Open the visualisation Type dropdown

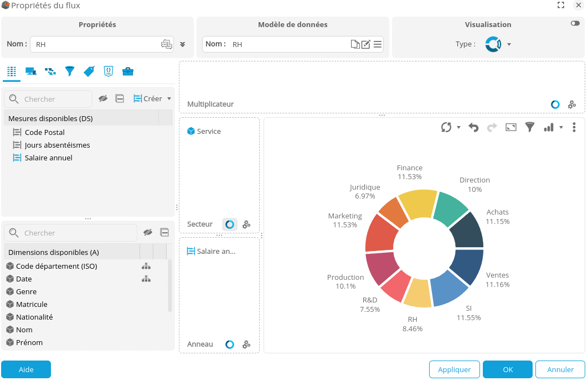pyautogui.click(x=509, y=44)
